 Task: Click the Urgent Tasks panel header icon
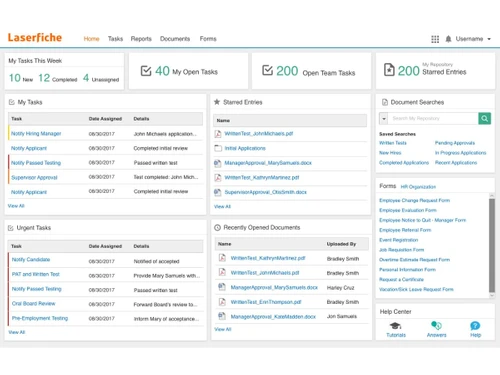11,228
